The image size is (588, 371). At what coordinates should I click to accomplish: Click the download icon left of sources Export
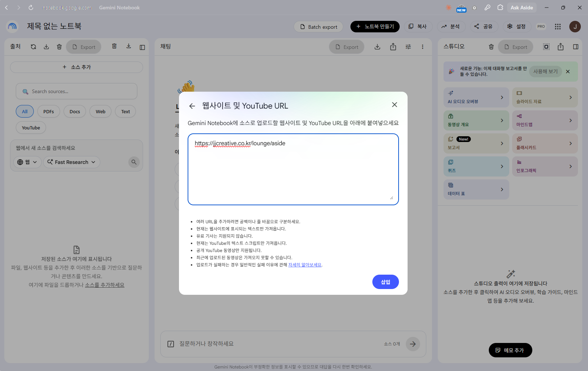click(46, 47)
